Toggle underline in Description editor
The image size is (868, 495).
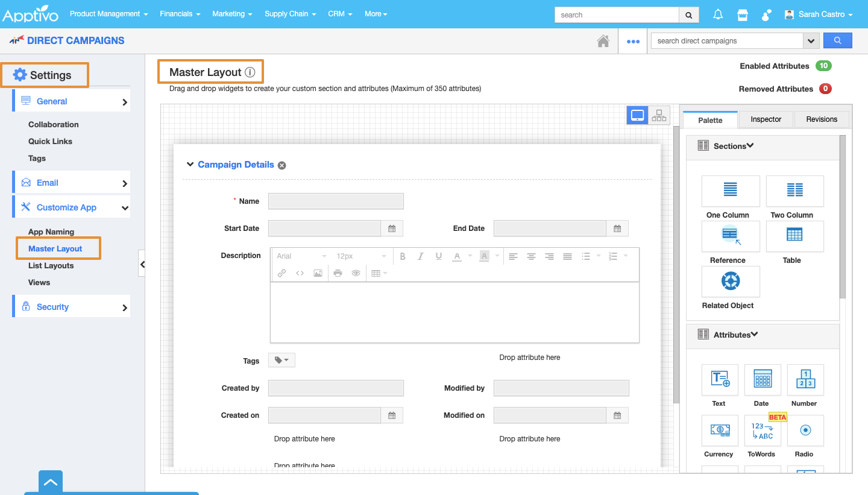(x=439, y=256)
